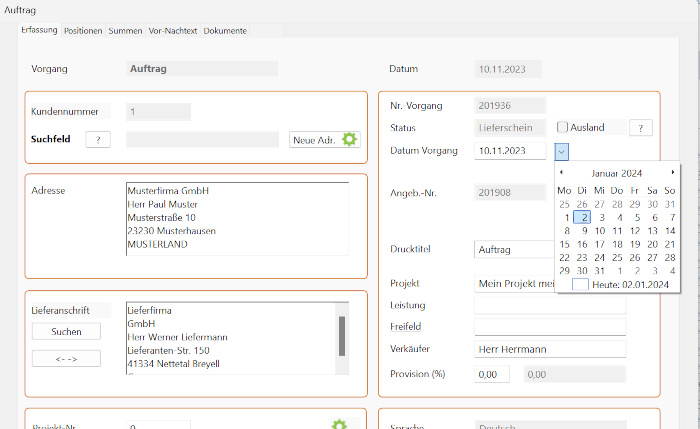Open the Dokumente tab
This screenshot has width=700, height=429.
coord(225,31)
